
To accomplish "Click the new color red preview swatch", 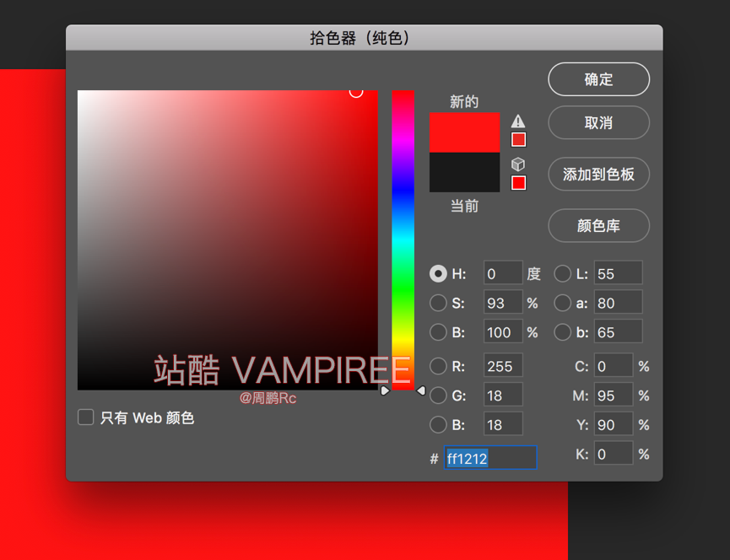I will pos(464,132).
